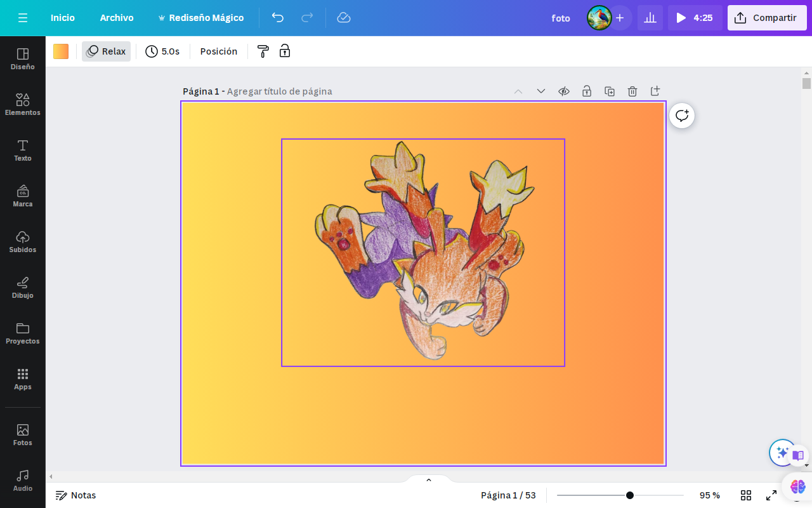Toggle lock in the top toolbar
The height and width of the screenshot is (508, 812).
pos(285,51)
